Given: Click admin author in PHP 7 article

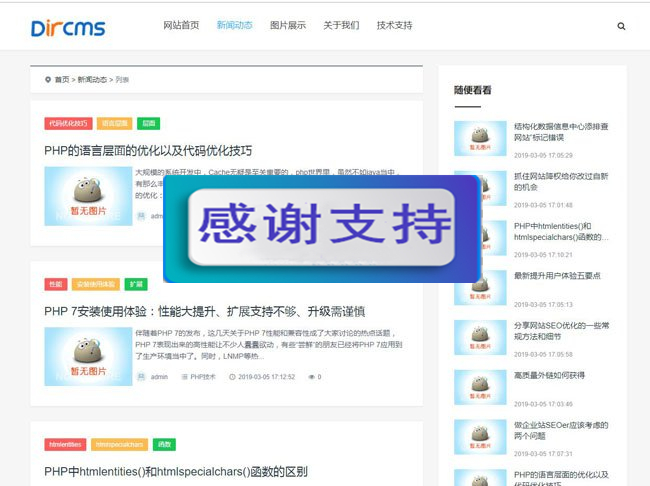Looking at the screenshot, I should click(159, 377).
